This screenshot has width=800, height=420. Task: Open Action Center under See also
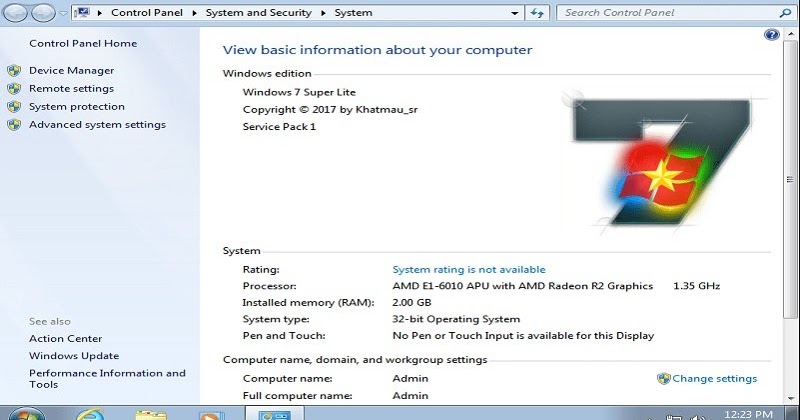65,338
